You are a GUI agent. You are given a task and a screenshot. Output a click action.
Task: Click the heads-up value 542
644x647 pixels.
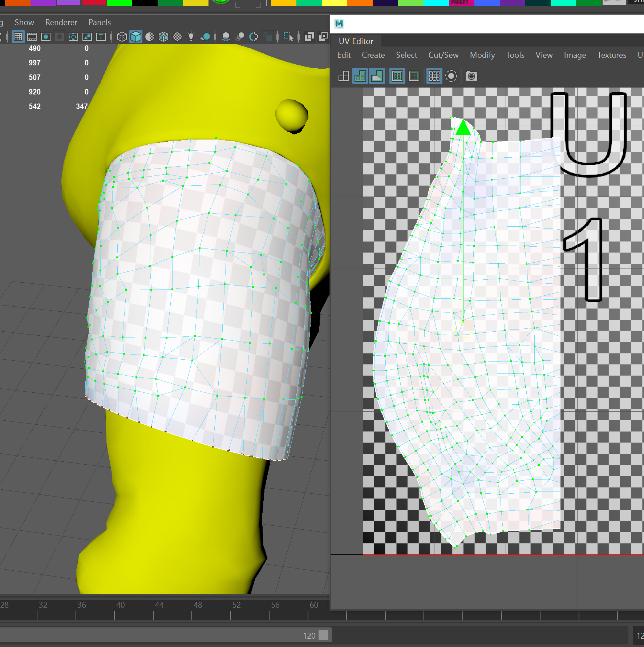point(35,106)
